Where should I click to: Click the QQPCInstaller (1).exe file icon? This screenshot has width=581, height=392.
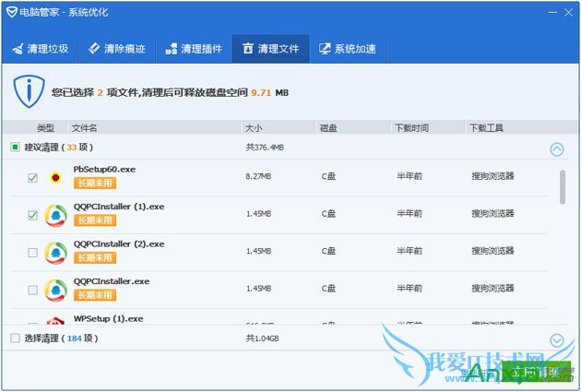pos(56,215)
